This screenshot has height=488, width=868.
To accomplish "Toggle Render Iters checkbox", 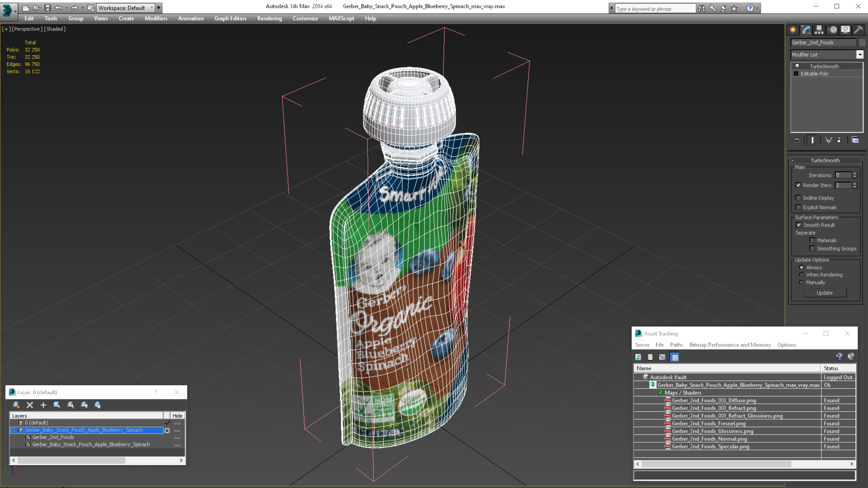I will 798,185.
